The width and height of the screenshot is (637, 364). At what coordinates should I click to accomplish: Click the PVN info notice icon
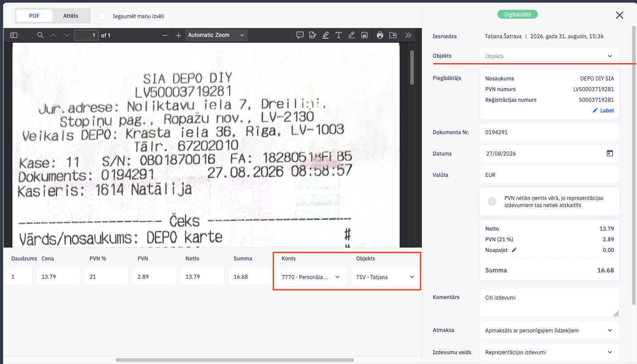(x=492, y=201)
